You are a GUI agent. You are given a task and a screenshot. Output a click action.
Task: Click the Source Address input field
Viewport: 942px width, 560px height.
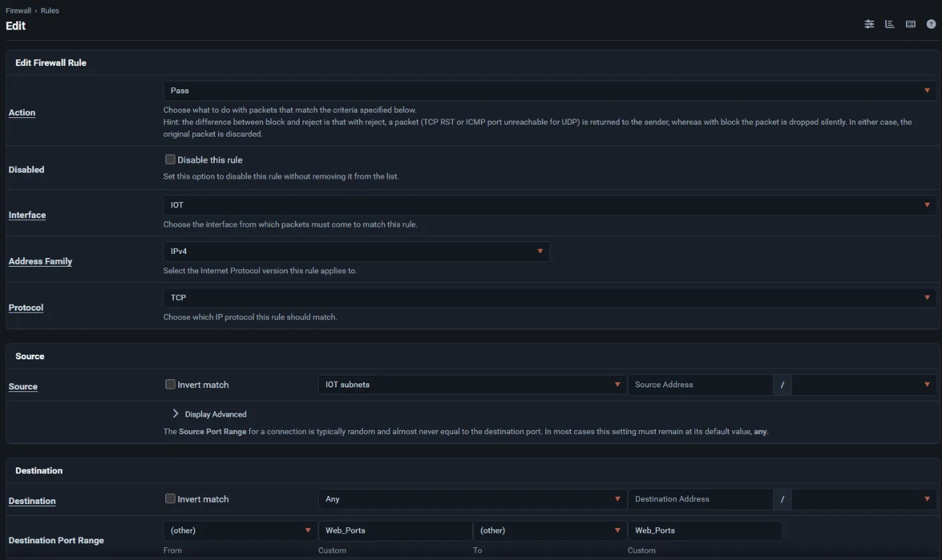(x=700, y=385)
